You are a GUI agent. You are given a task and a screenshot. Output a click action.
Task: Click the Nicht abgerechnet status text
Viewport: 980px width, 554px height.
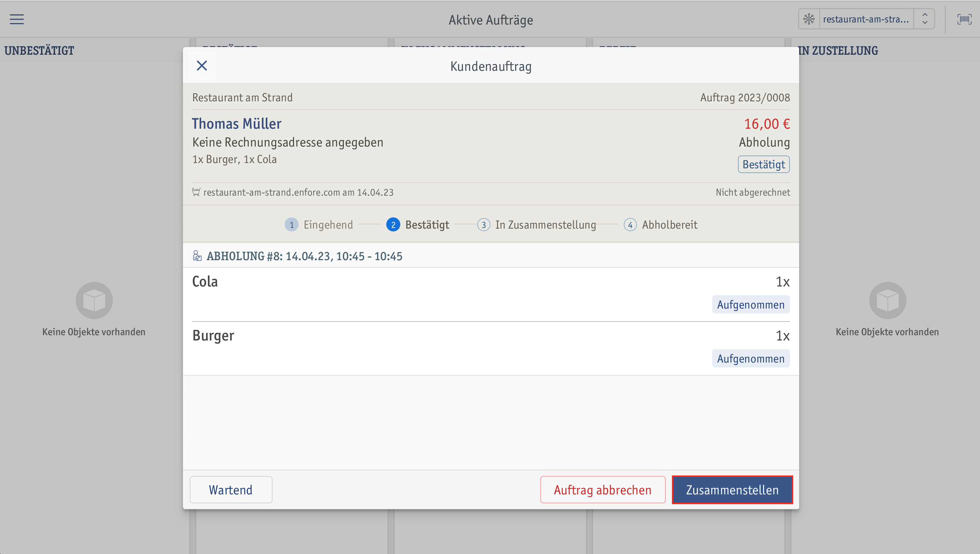pos(753,192)
